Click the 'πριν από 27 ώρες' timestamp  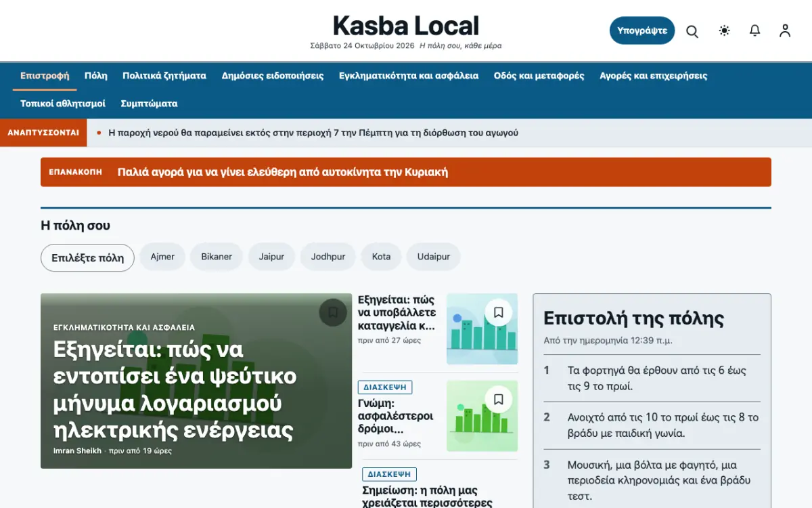[390, 340]
